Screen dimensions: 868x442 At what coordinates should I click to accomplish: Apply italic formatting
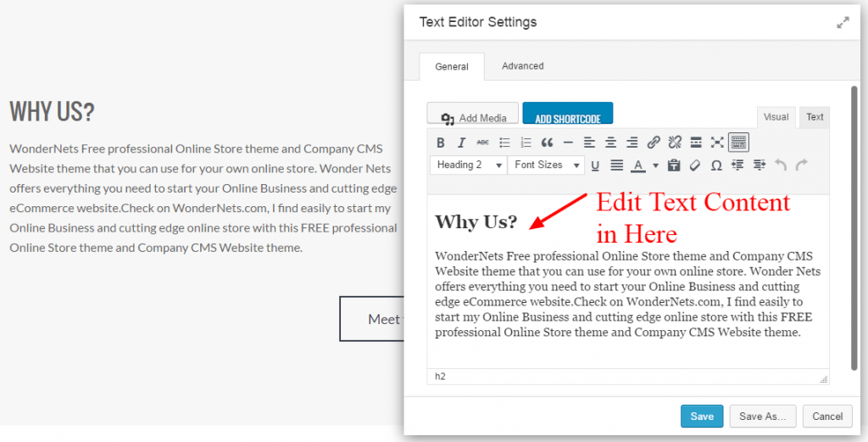(462, 143)
